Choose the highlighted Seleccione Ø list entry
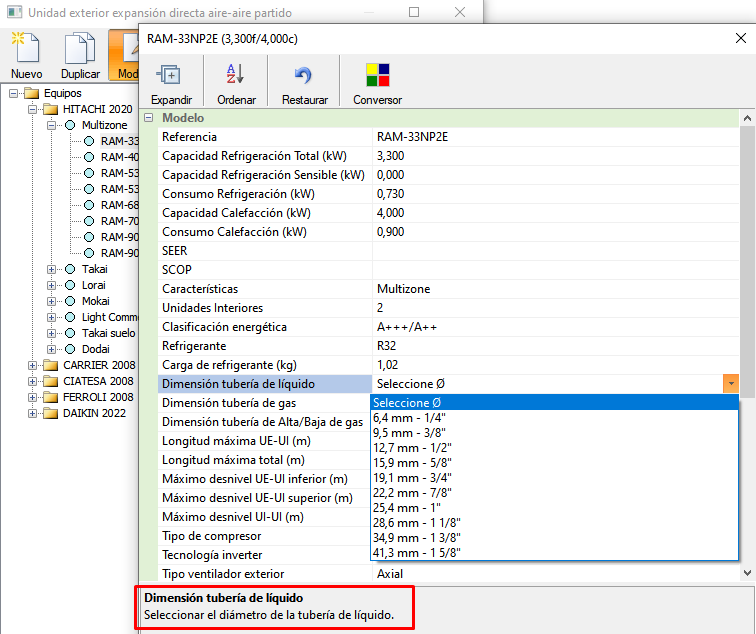The image size is (756, 634). pyautogui.click(x=554, y=403)
